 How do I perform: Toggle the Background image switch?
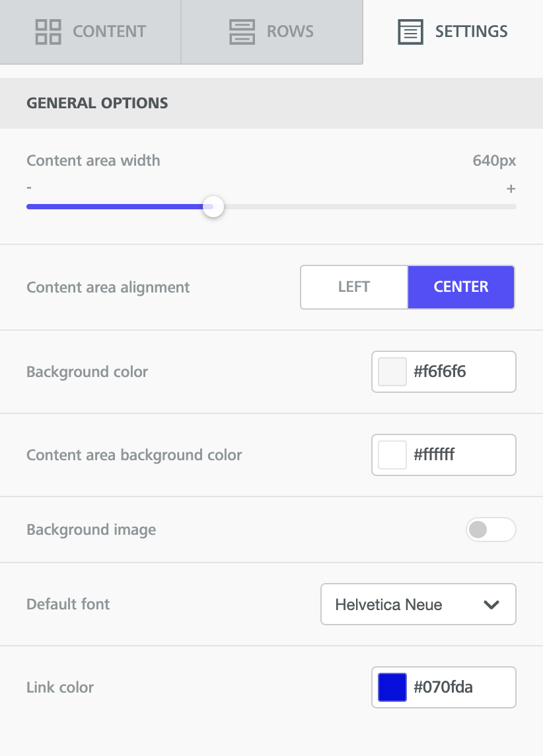pos(491,530)
